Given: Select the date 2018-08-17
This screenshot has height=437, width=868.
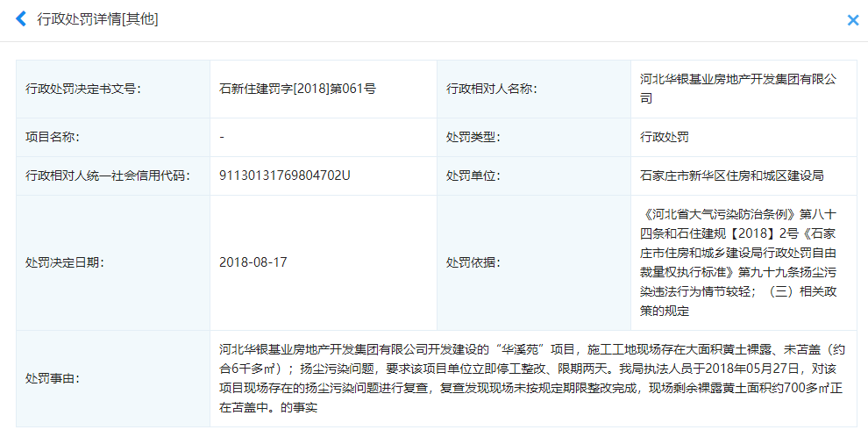Looking at the screenshot, I should [253, 262].
